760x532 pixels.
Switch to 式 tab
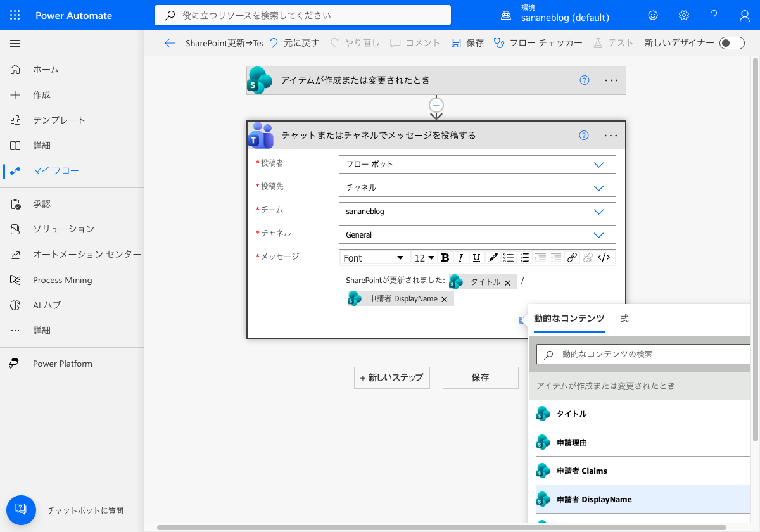click(624, 319)
